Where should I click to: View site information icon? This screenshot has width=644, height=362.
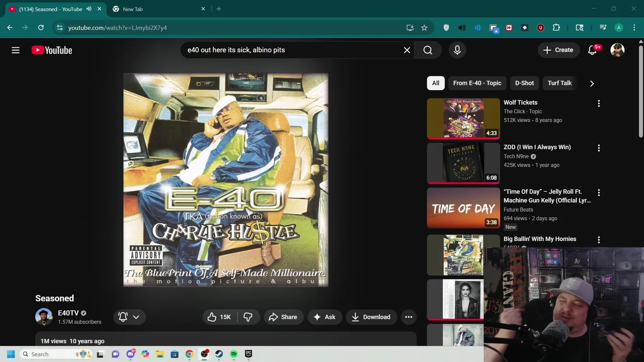click(x=60, y=28)
